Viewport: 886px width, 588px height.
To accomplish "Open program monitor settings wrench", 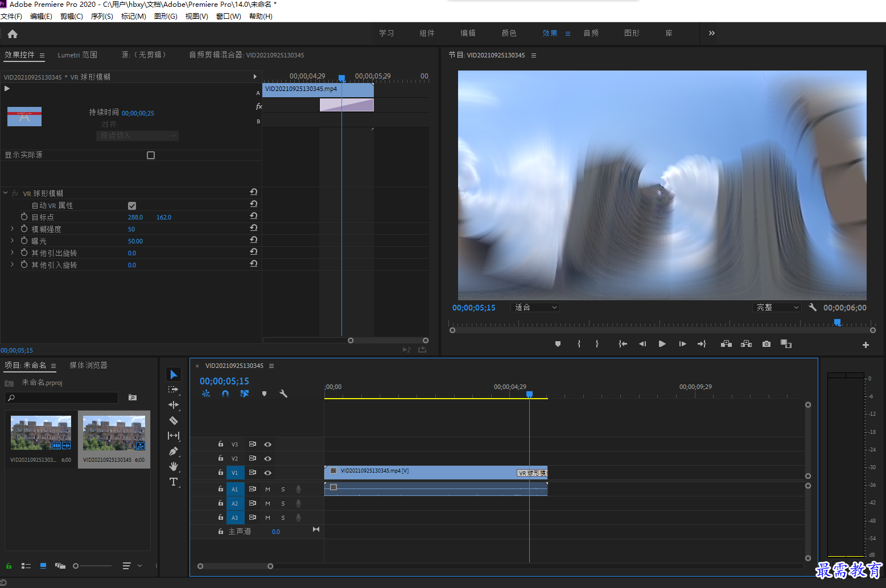I will (x=813, y=307).
